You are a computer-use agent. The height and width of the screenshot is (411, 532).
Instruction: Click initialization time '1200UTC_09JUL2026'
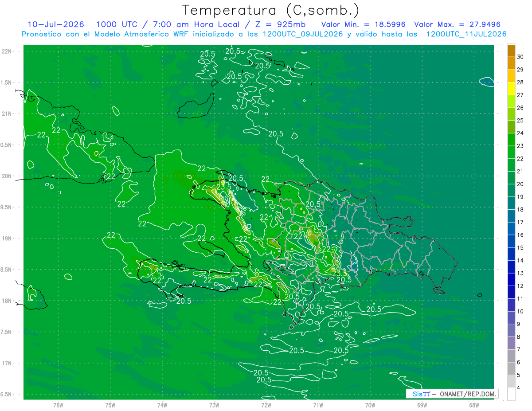pyautogui.click(x=303, y=34)
